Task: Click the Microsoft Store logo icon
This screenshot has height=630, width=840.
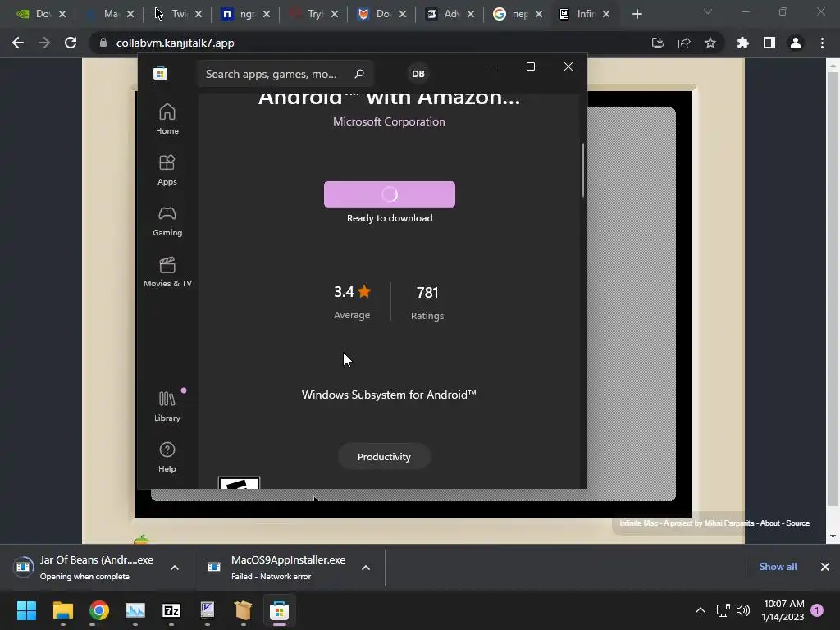Action: click(160, 73)
